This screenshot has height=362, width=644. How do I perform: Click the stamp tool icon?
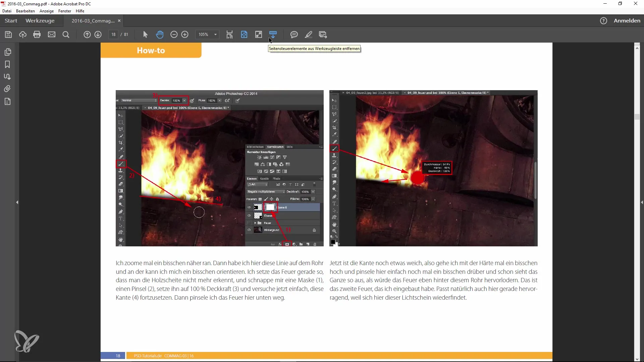(323, 35)
